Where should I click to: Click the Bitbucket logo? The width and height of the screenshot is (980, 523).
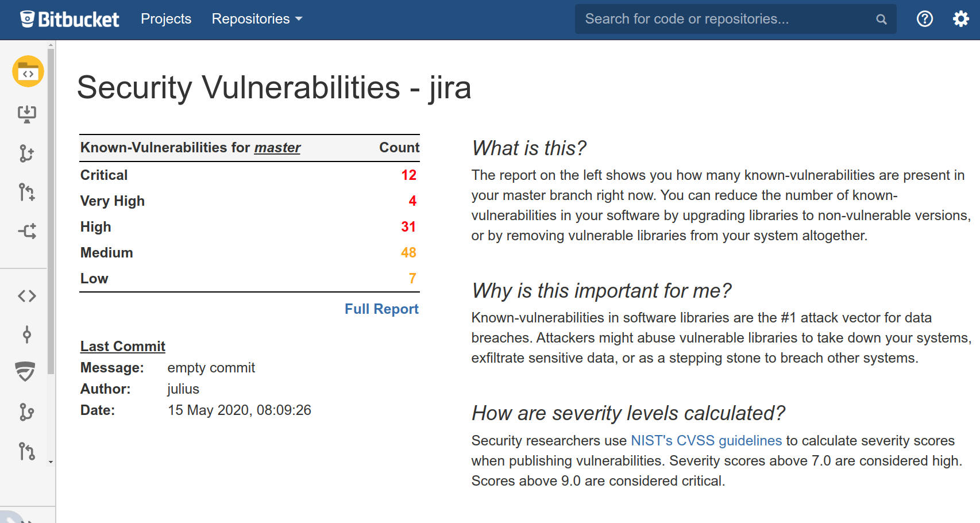click(x=70, y=19)
